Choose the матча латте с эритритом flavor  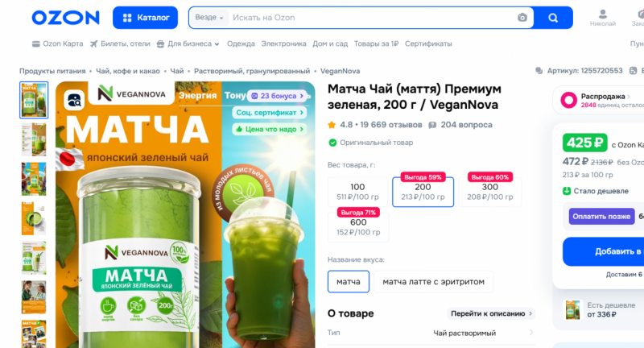433,282
